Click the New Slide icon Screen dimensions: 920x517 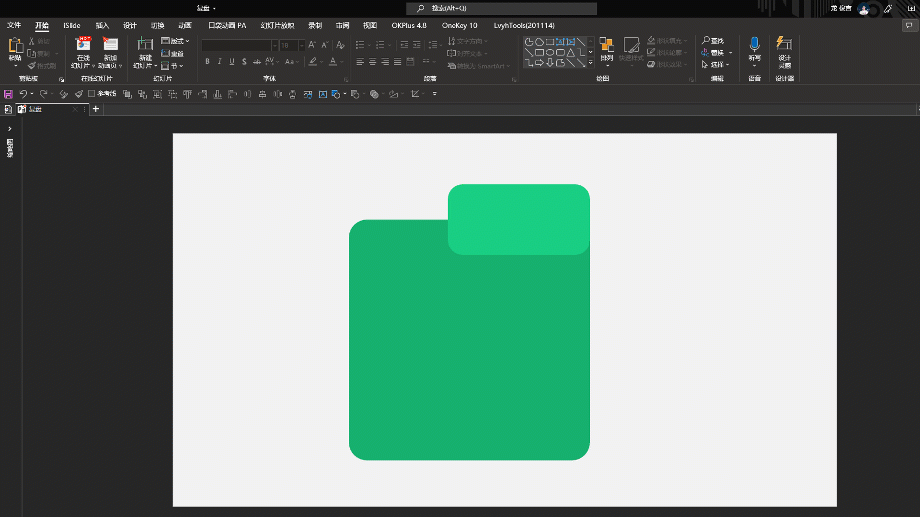(144, 45)
